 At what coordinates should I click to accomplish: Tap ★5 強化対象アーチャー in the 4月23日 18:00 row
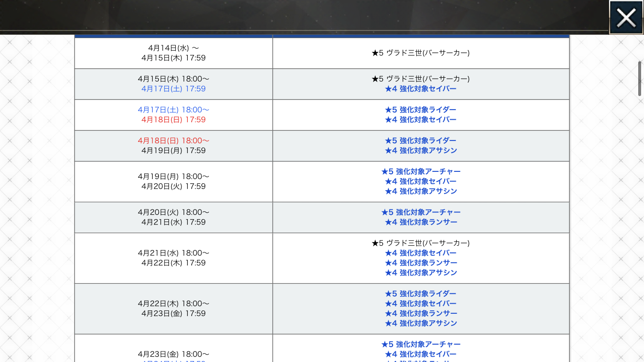pyautogui.click(x=420, y=344)
